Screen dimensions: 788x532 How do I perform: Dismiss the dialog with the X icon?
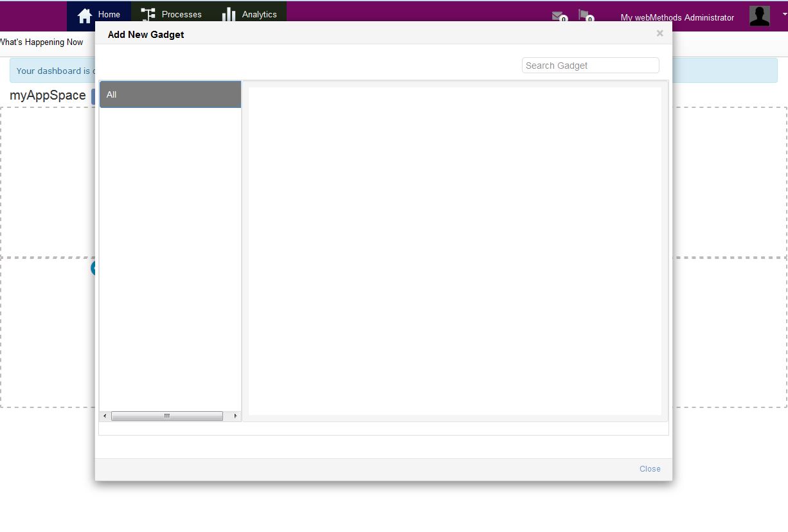coord(659,33)
